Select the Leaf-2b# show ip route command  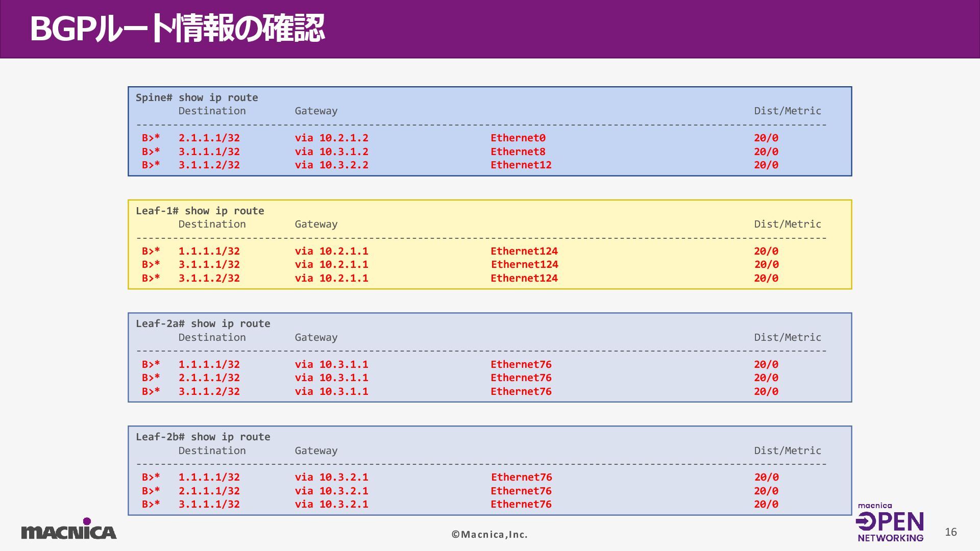203,437
